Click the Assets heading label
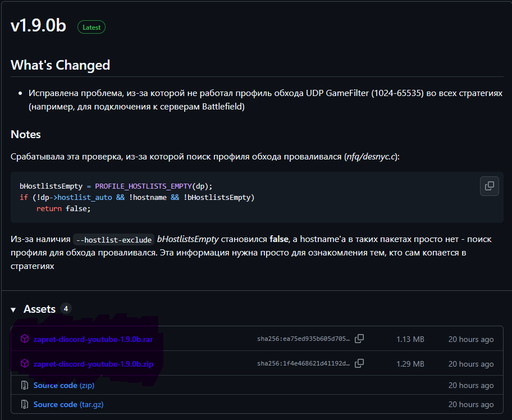 coord(39,309)
